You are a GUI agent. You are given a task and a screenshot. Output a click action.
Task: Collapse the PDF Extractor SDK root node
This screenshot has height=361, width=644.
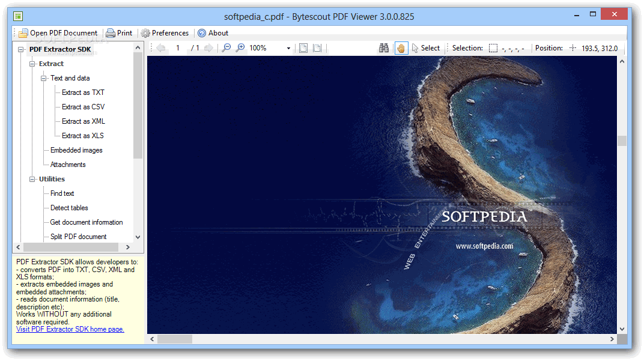coord(20,50)
